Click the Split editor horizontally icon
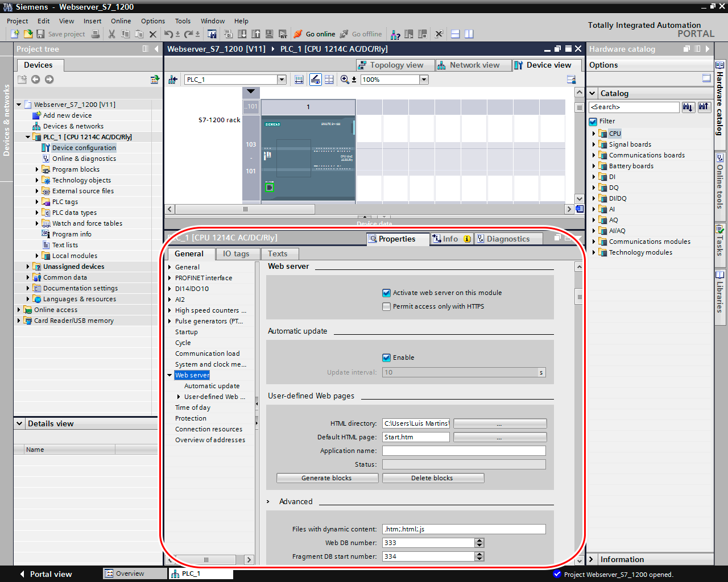This screenshot has width=728, height=582. (455, 34)
